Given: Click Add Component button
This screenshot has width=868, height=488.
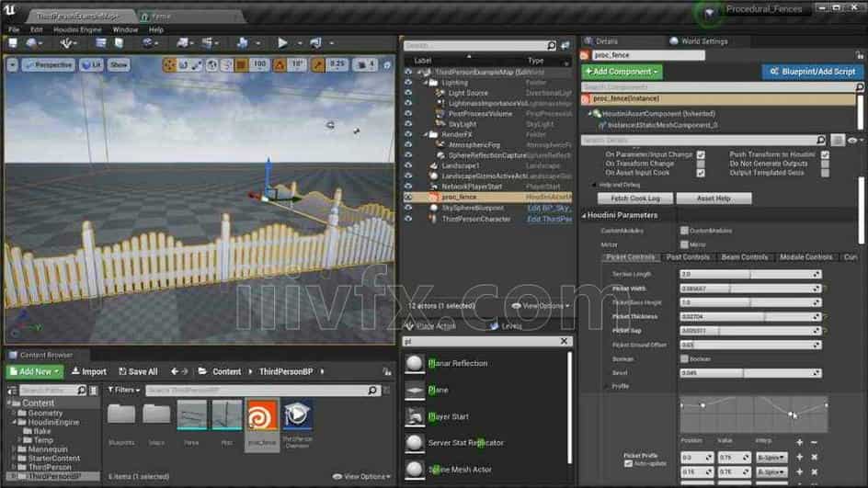Looking at the screenshot, I should [622, 72].
